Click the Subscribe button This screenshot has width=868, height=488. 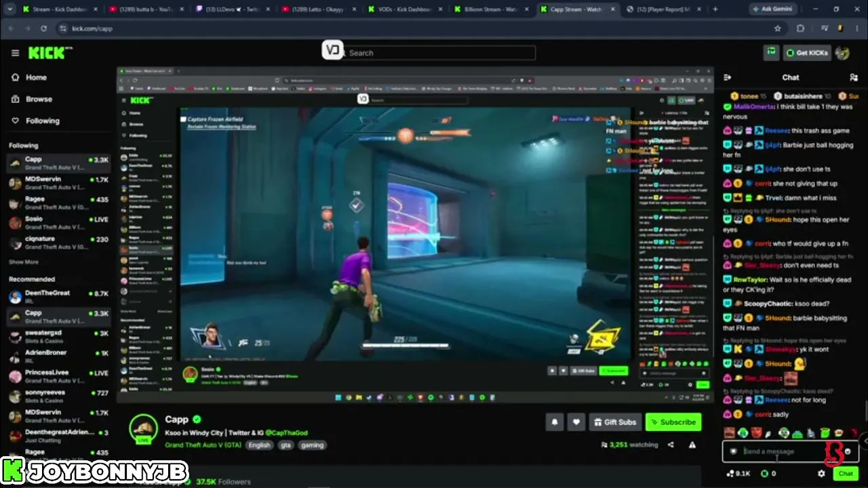pos(673,422)
